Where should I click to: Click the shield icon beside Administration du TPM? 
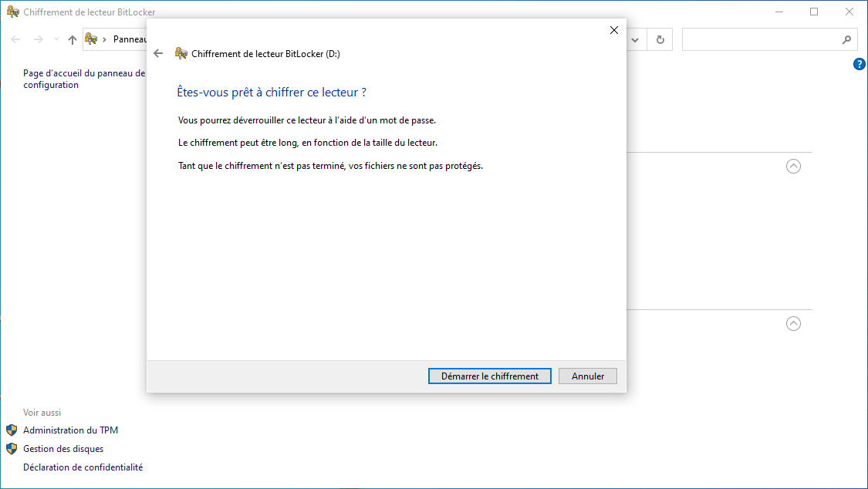point(12,430)
